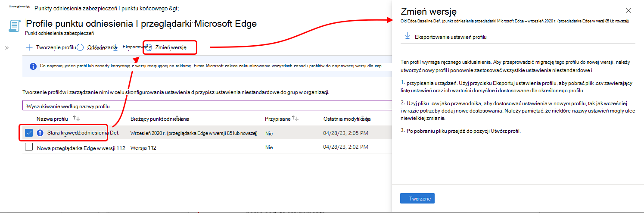644x213 pixels.
Task: Expand the left navigation chevron
Action: (7, 47)
